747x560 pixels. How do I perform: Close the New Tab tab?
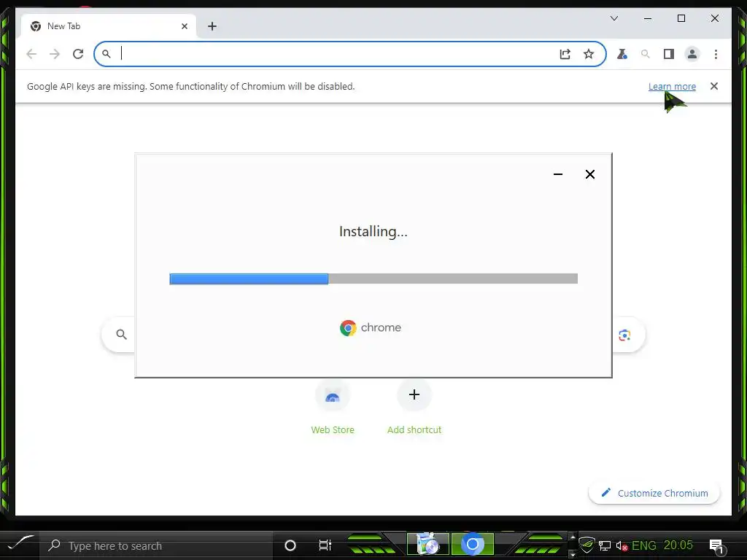click(185, 26)
